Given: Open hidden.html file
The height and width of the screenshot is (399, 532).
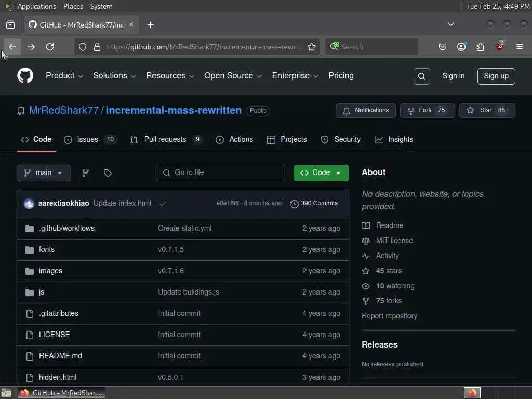Looking at the screenshot, I should pos(58,377).
